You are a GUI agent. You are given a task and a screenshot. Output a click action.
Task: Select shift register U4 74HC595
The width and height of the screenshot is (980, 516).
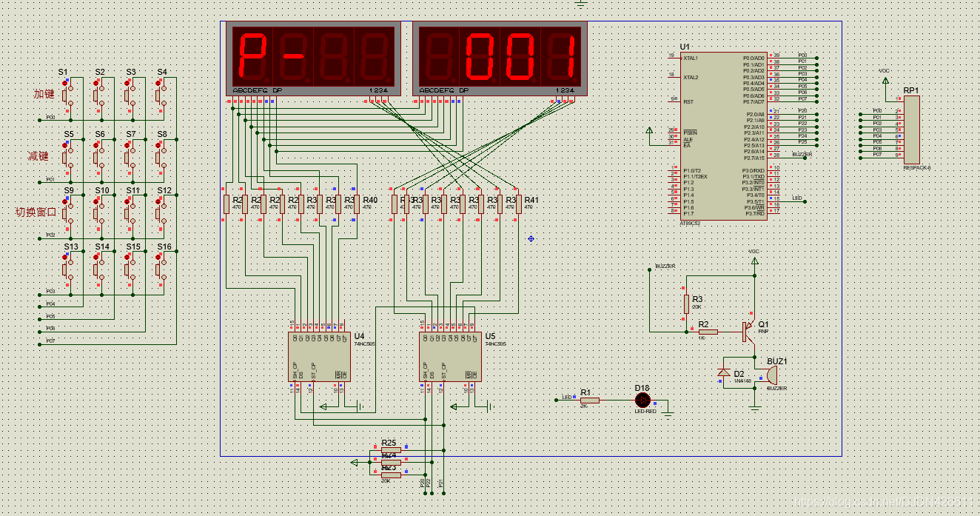point(318,356)
